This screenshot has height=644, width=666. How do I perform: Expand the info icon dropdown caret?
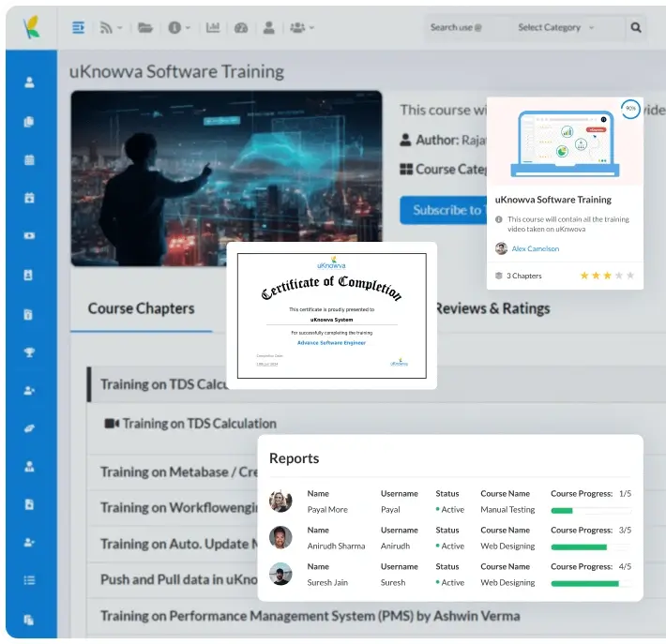click(x=188, y=28)
